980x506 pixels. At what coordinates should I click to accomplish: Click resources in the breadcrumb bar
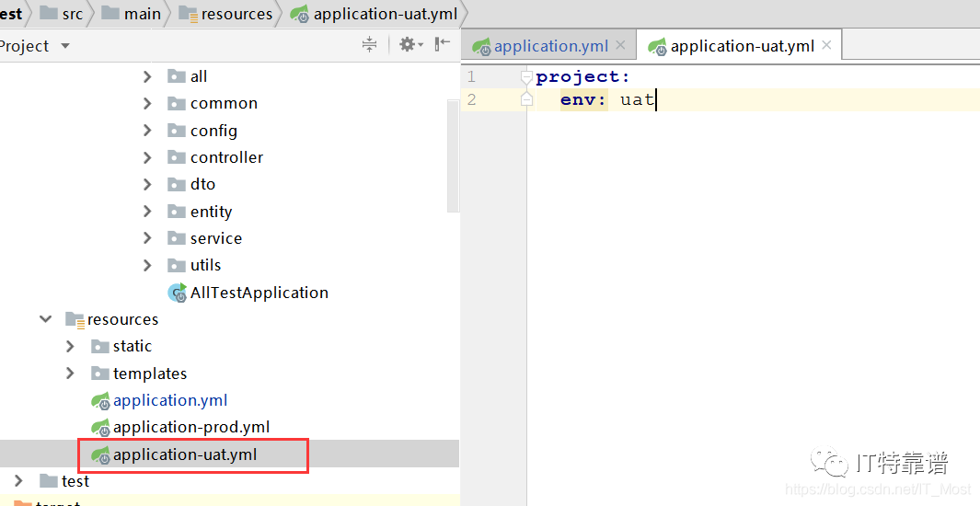(236, 14)
